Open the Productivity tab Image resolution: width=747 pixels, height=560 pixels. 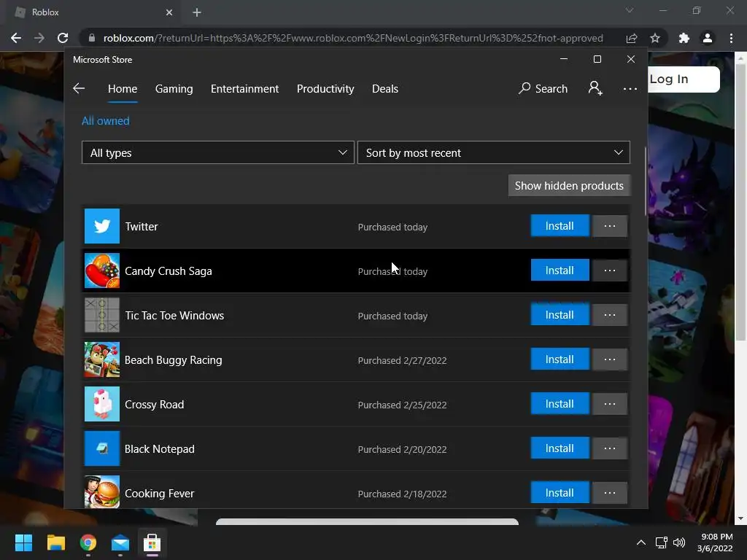pos(325,89)
